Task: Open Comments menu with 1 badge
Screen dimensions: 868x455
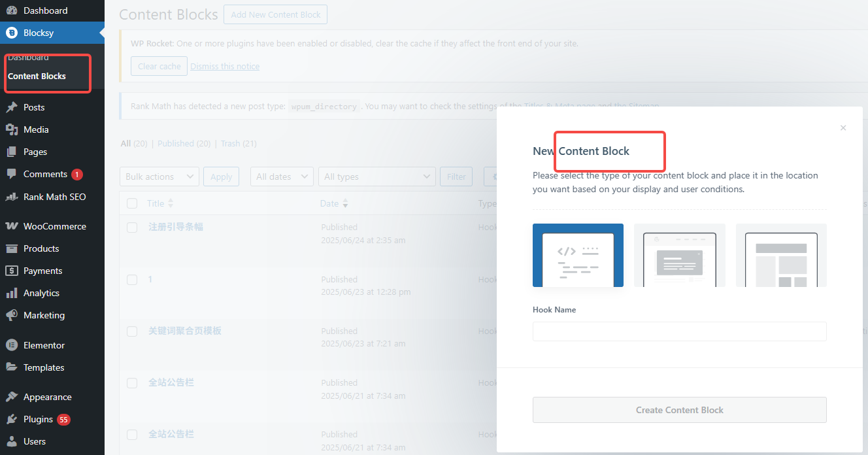Action: pyautogui.click(x=52, y=174)
